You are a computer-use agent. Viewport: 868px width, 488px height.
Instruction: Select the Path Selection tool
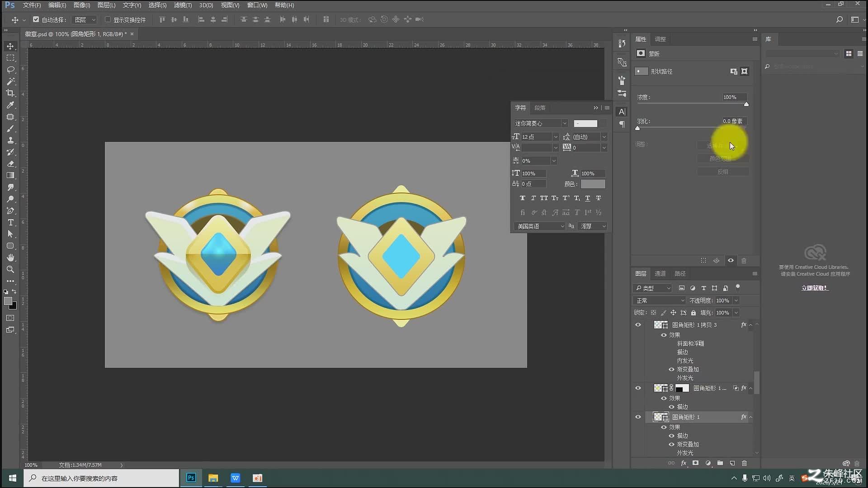point(10,235)
